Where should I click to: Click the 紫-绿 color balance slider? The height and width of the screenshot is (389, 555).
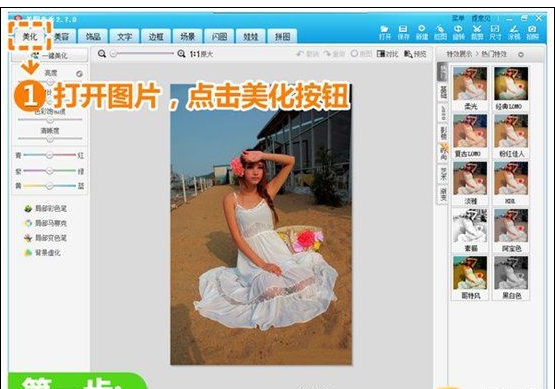(x=50, y=171)
